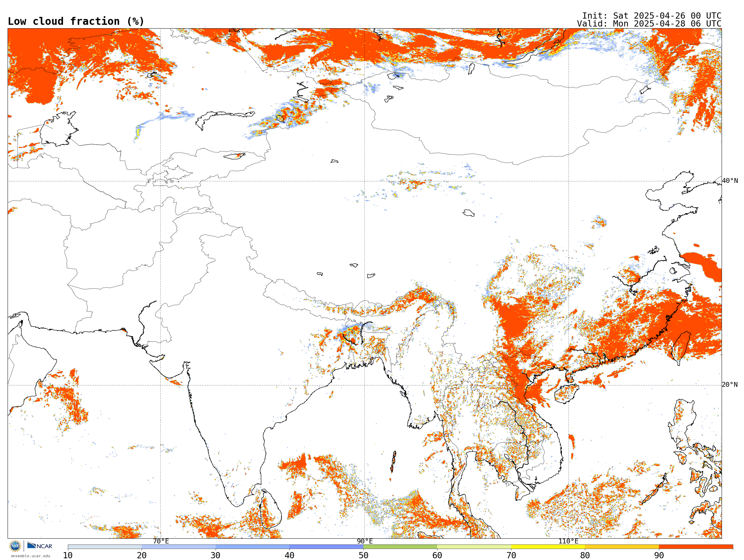The image size is (744, 560).
Task: Click Hainan island on the map
Action: 567,393
